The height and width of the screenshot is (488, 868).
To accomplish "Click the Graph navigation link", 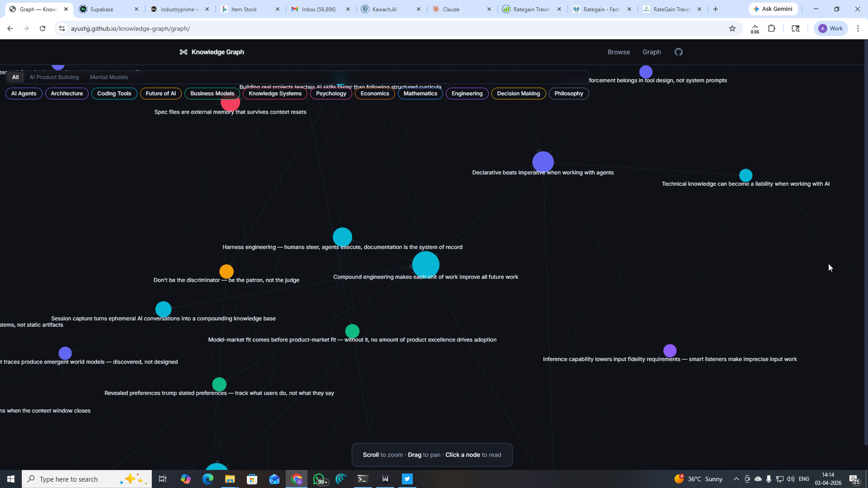I will click(x=651, y=52).
